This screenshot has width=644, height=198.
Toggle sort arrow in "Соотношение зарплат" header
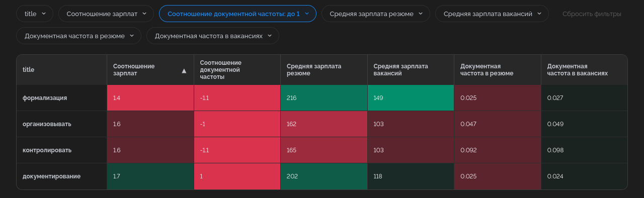pos(184,71)
